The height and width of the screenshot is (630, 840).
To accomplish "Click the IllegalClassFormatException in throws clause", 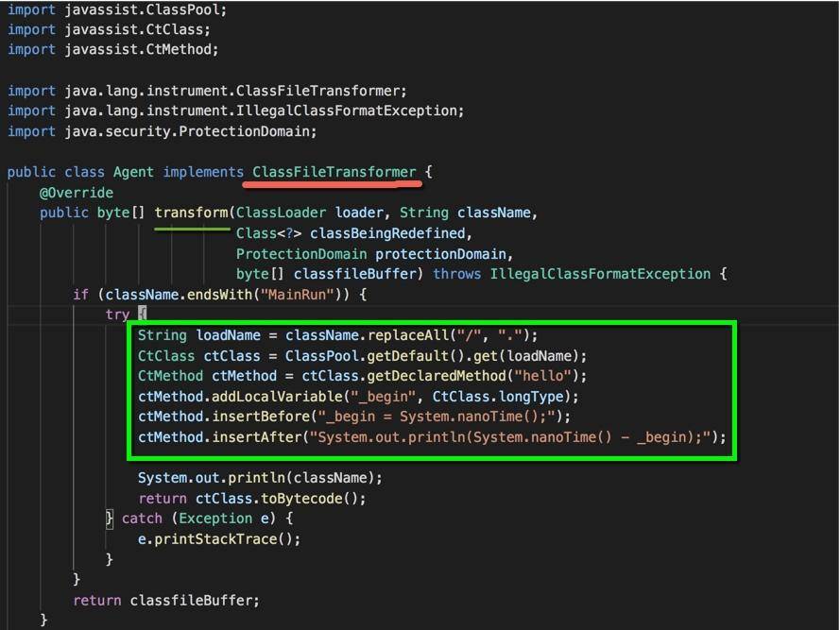I will click(x=600, y=274).
